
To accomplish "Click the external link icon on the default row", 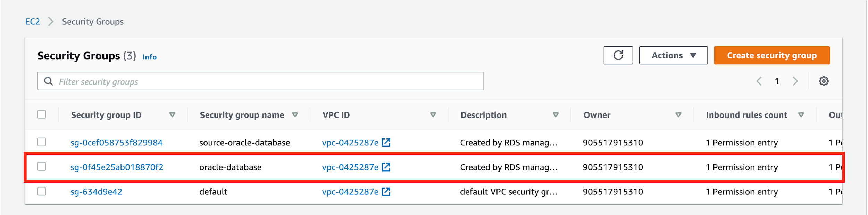I will click(386, 191).
